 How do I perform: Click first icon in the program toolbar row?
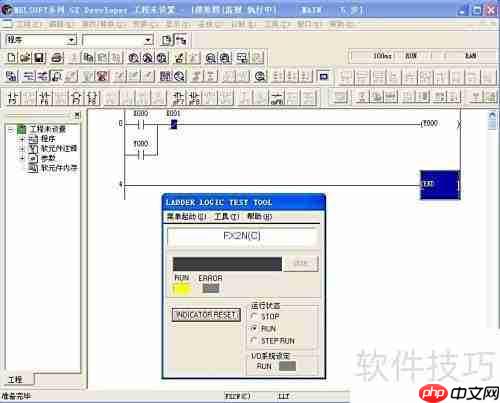pyautogui.click(x=12, y=76)
